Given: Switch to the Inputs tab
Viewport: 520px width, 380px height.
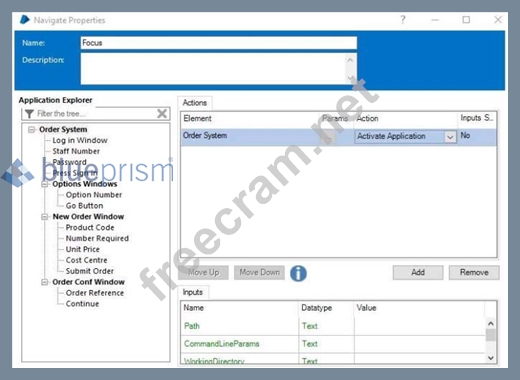Looking at the screenshot, I should [x=193, y=292].
